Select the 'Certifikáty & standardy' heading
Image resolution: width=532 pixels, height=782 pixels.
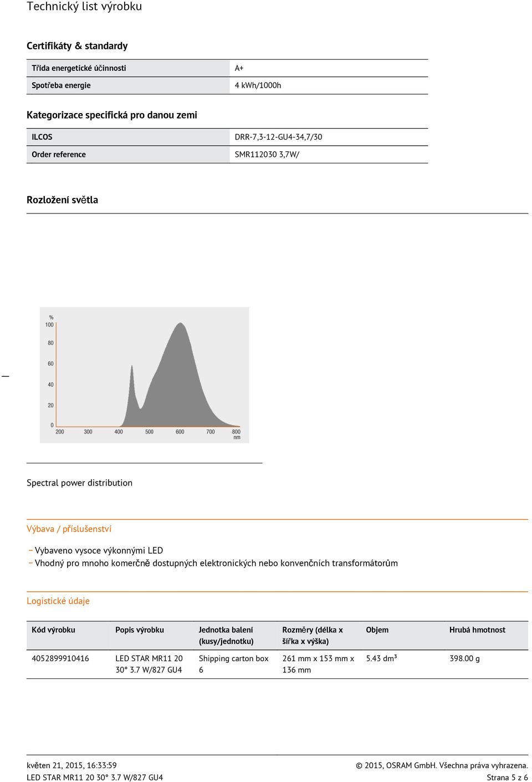[77, 46]
